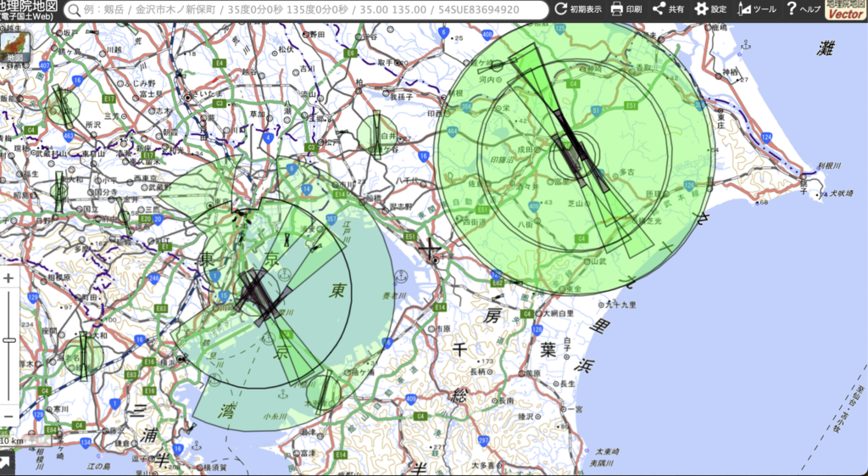The width and height of the screenshot is (868, 476).
Task: Open the ヘルプ help menu
Action: pyautogui.click(x=804, y=9)
